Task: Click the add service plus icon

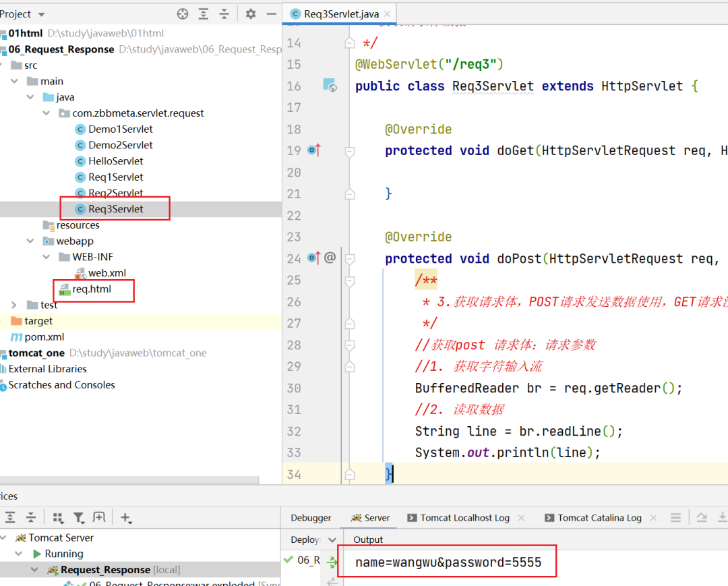Action: point(125,518)
